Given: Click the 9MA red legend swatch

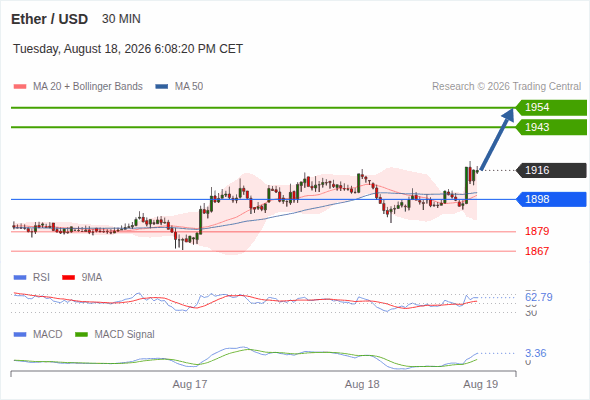Looking at the screenshot, I should (x=68, y=278).
